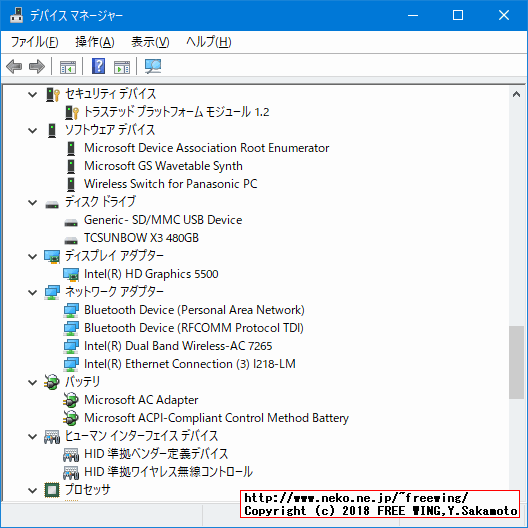Click the Forward arrow toolbar icon
The width and height of the screenshot is (528, 528).
tap(37, 66)
